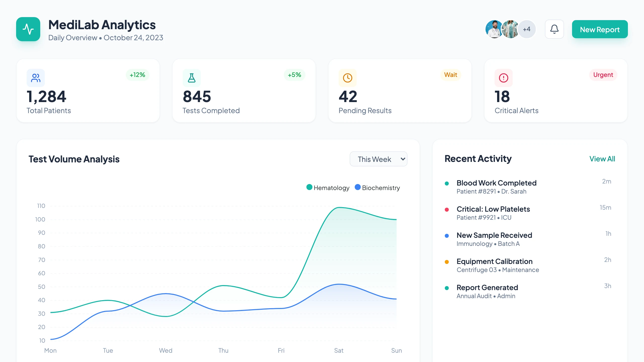Click the Wed label on chart axis
The width and height of the screenshot is (644, 362).
click(x=166, y=350)
